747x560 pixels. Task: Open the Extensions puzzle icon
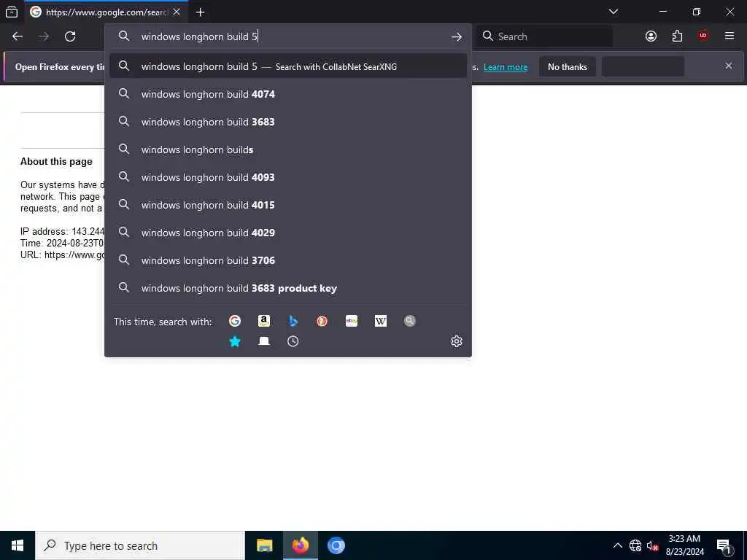tap(677, 36)
